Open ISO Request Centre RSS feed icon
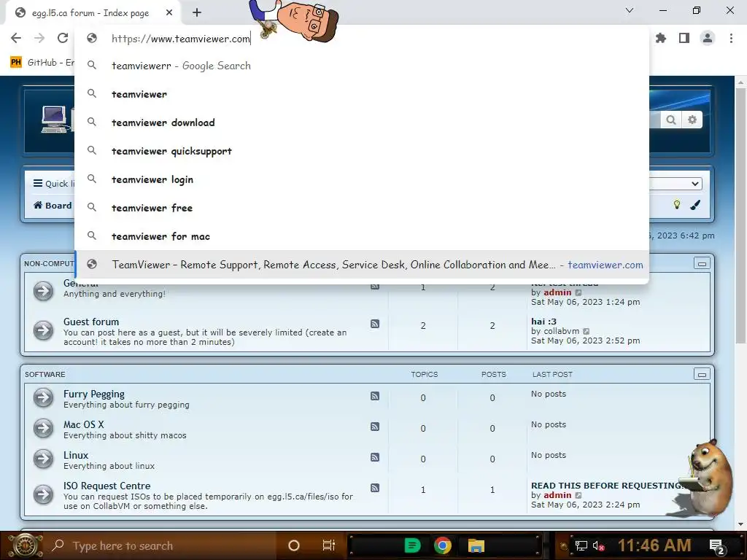The width and height of the screenshot is (747, 560). coord(375,488)
